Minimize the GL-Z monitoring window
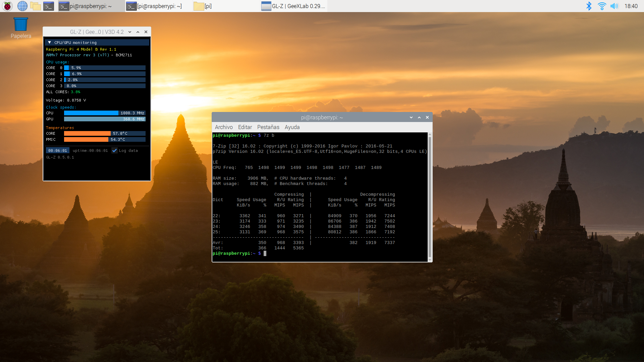The height and width of the screenshot is (362, 644). 130,32
